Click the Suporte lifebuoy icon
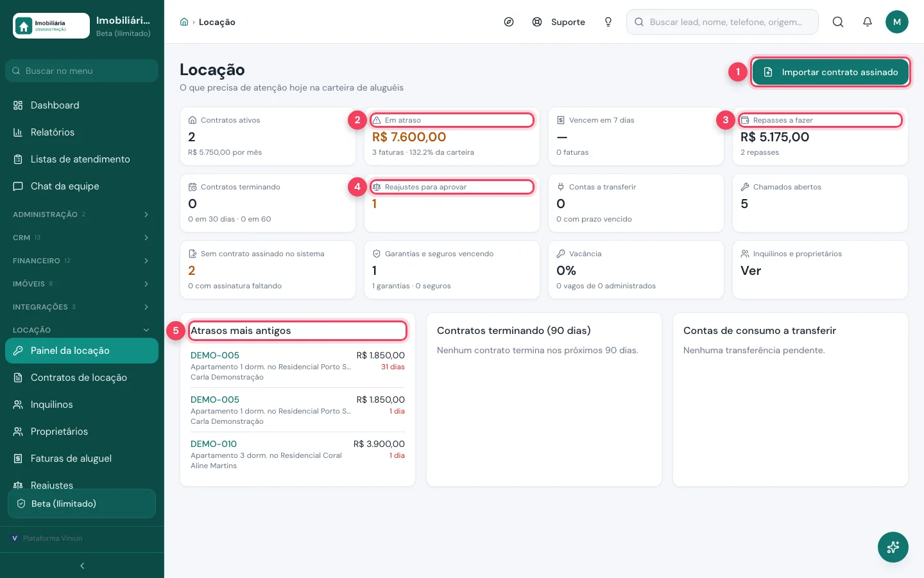 click(x=537, y=22)
